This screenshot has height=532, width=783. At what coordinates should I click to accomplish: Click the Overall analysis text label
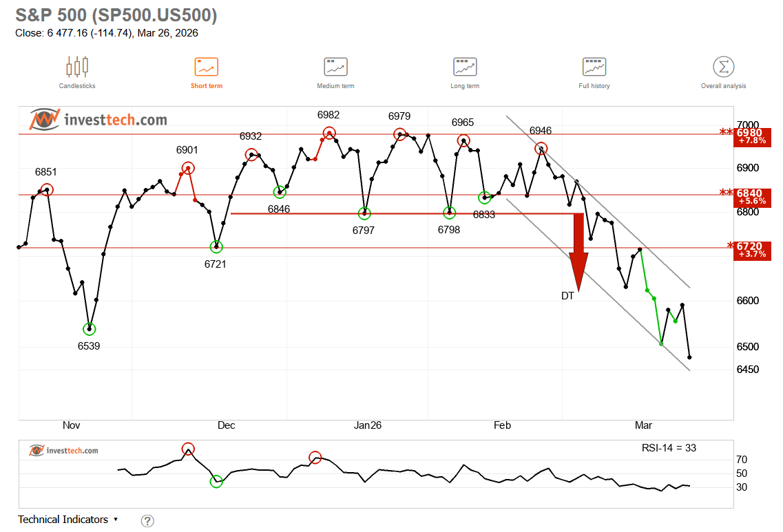pos(723,86)
